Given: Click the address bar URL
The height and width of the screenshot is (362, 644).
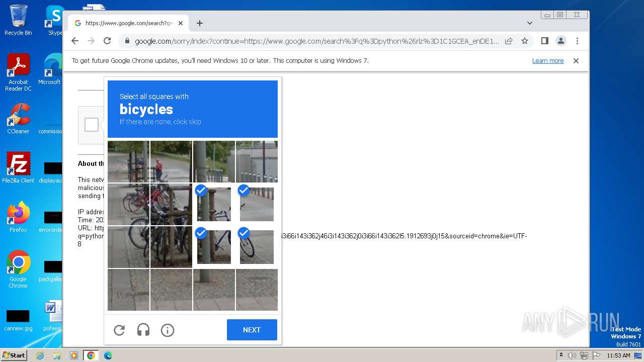Looking at the screenshot, I should (x=317, y=41).
